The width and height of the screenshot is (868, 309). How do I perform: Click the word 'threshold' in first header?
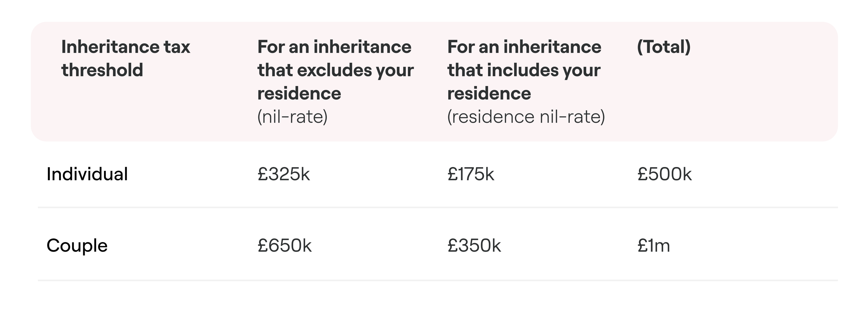[102, 70]
